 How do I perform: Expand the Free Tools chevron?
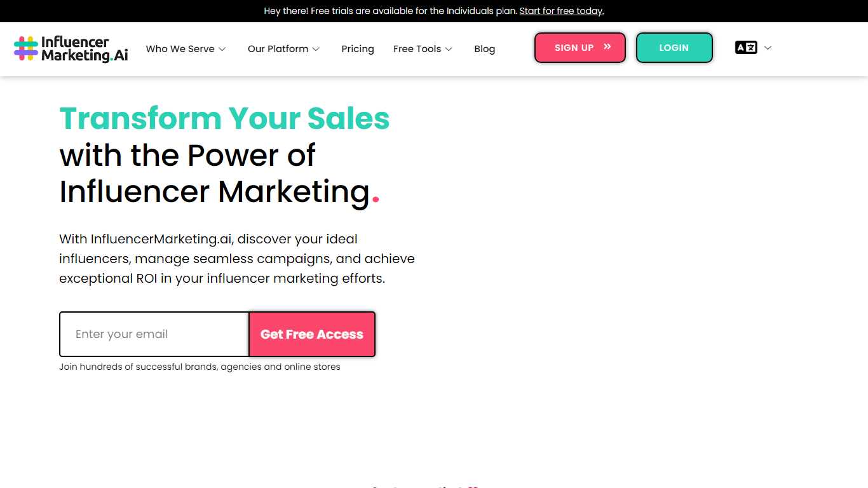point(449,49)
